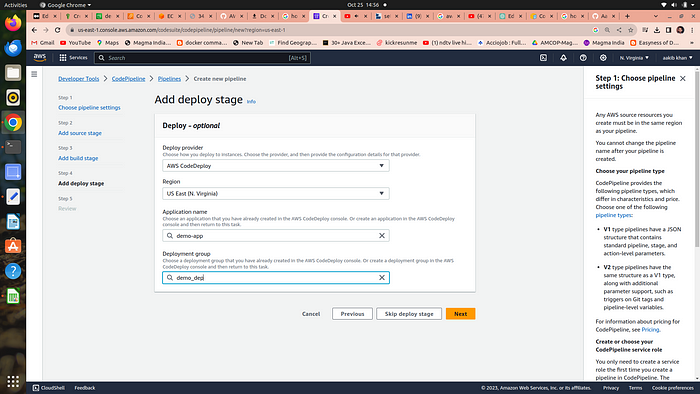Reload the page in Chrome
The height and width of the screenshot is (394, 700).
click(57, 30)
